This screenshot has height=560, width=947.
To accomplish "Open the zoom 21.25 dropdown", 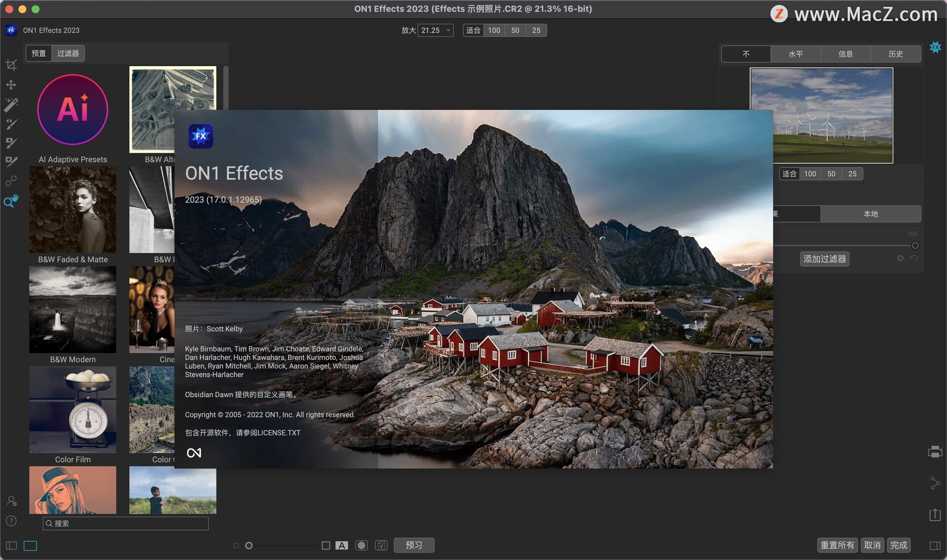I will coord(436,30).
